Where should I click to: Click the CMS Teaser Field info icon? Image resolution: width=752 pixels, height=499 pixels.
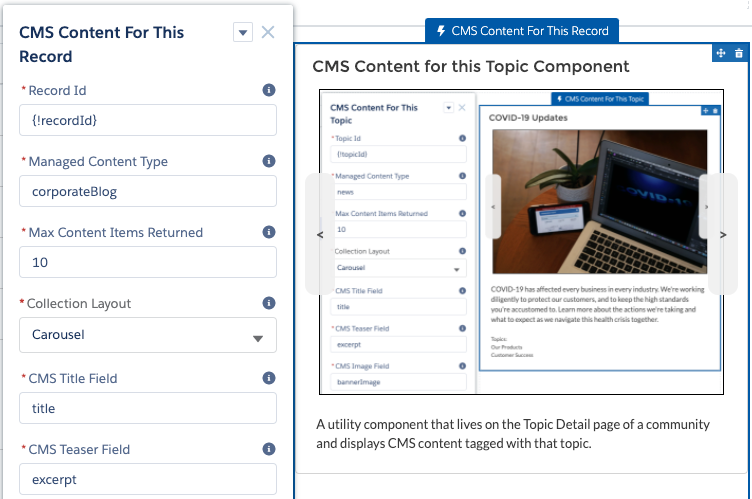pyautogui.click(x=268, y=449)
